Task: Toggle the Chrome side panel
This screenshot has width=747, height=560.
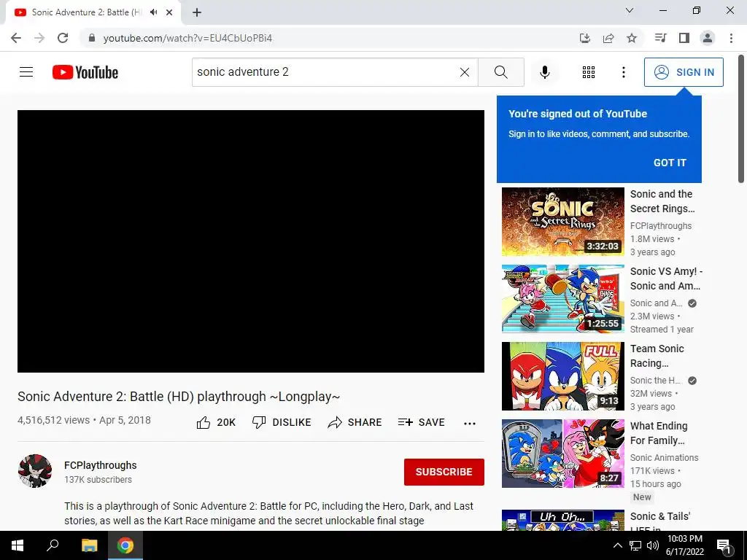Action: 684,38
